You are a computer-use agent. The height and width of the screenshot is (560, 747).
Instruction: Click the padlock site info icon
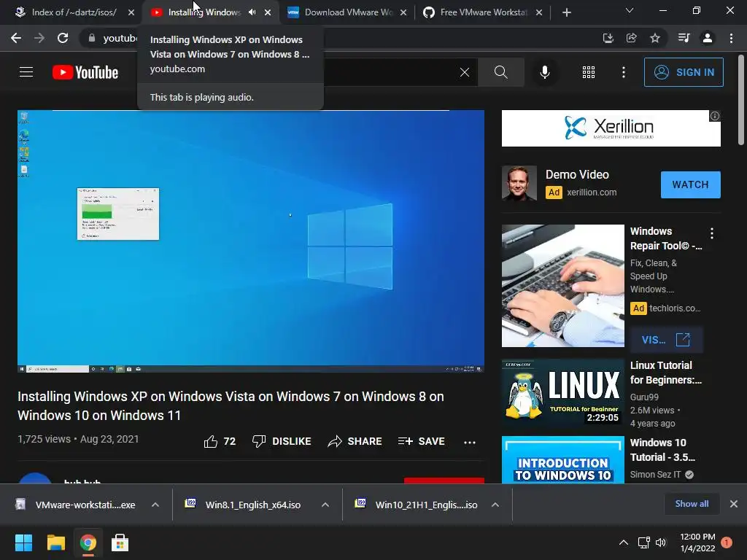[91, 38]
